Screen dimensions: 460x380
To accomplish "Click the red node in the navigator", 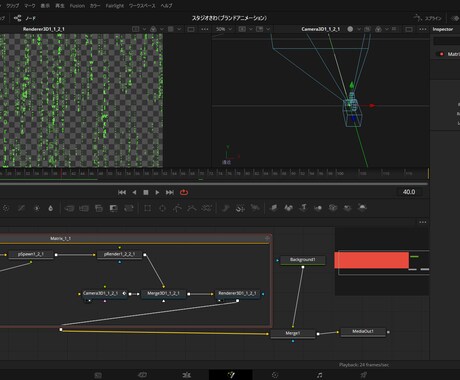I will [371, 260].
